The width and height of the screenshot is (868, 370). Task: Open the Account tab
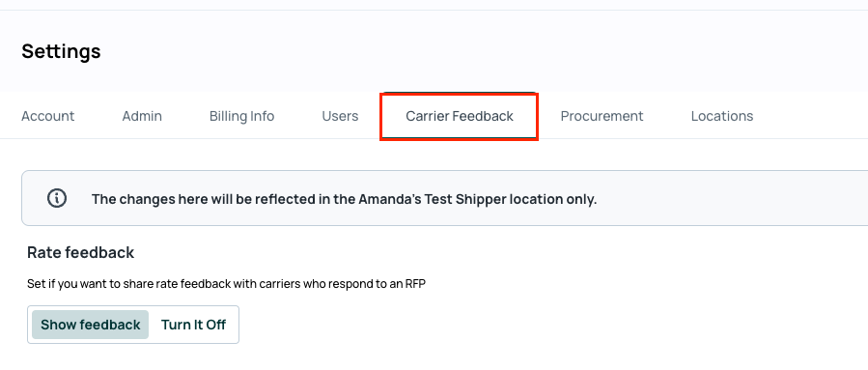[x=47, y=116]
